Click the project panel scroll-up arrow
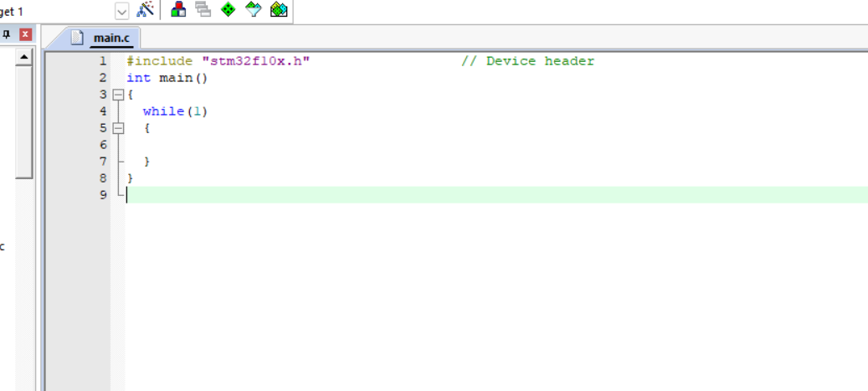Screen dimensions: 868x391 (x=23, y=56)
